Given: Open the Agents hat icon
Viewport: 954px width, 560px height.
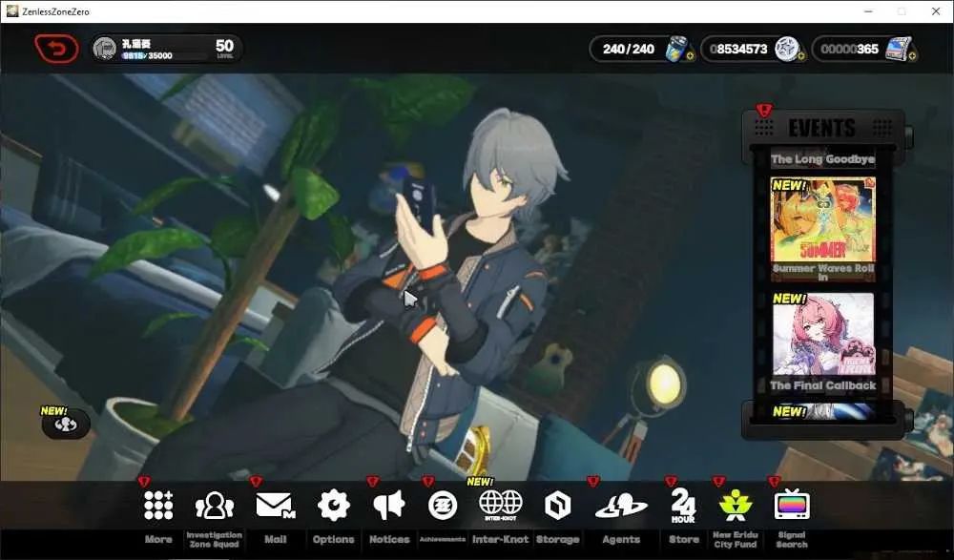Looking at the screenshot, I should pyautogui.click(x=621, y=507).
